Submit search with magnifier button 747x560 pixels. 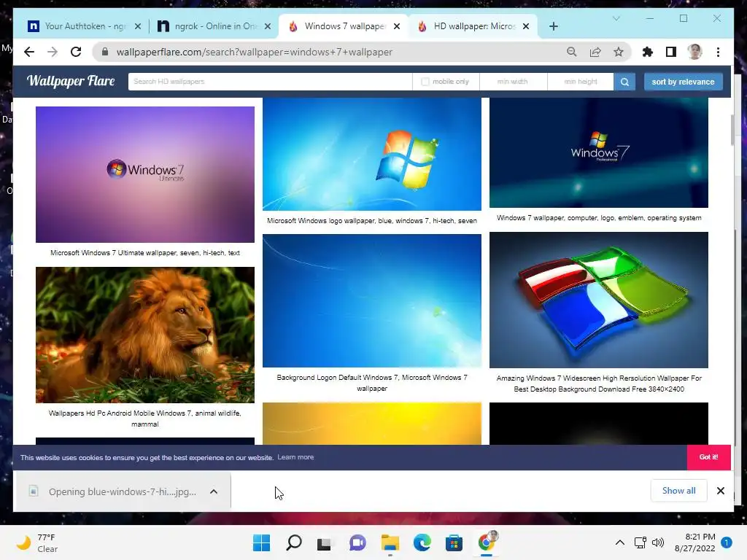click(x=624, y=82)
